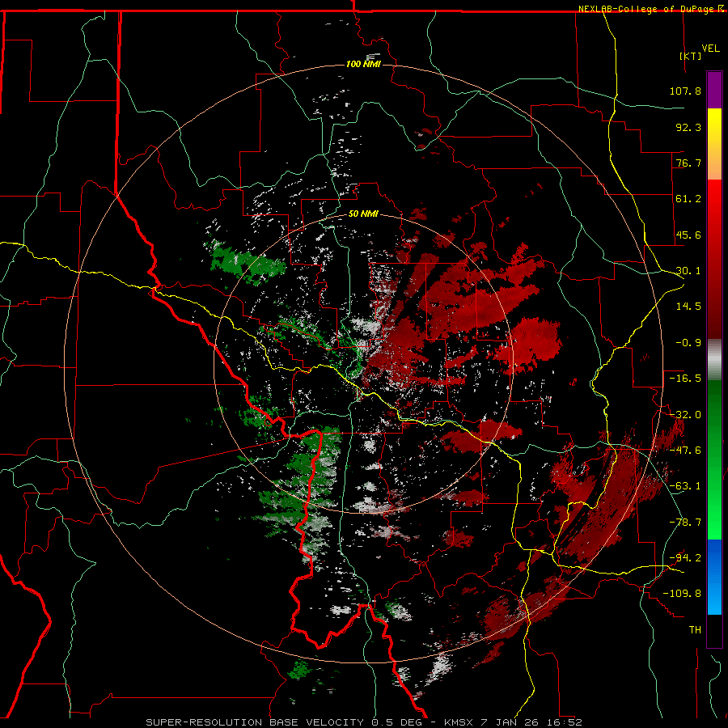Click the TH threshold label in legend
This screenshot has height=728, width=728.
click(x=695, y=630)
